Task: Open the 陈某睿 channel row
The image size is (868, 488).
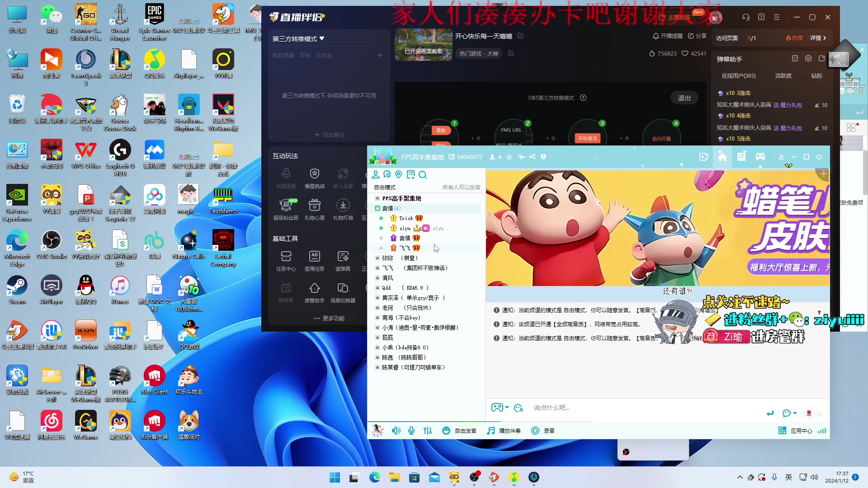Action: 413,367
